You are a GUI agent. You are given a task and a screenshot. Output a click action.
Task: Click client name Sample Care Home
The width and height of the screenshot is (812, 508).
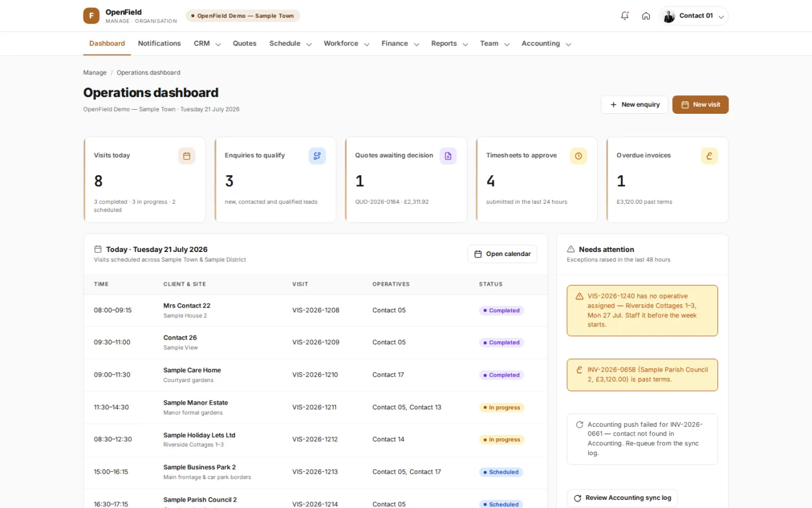point(192,370)
